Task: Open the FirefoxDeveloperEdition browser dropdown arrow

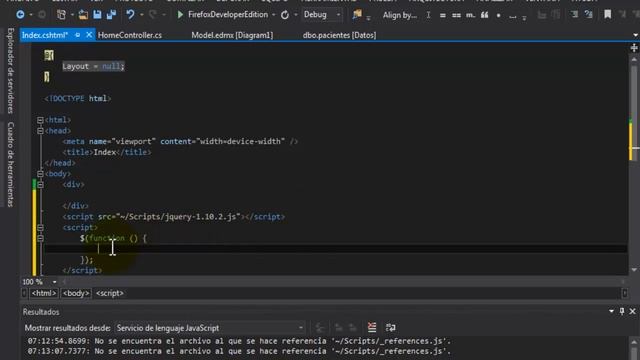Action: pos(273,15)
